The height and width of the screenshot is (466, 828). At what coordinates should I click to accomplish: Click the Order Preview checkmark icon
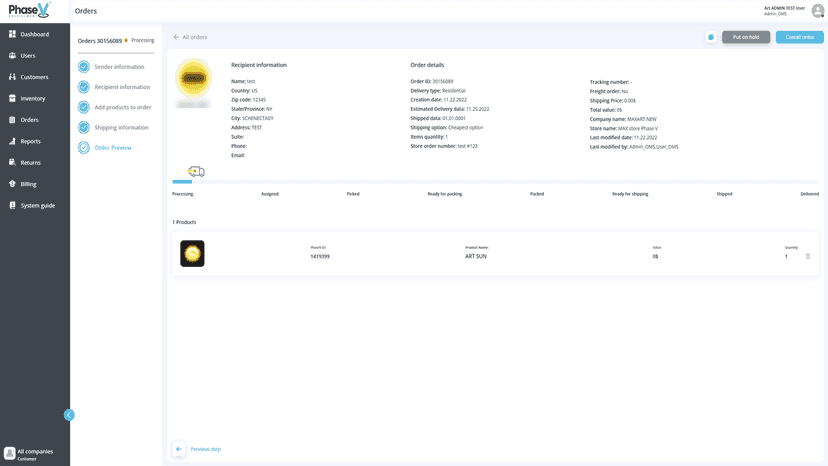click(83, 147)
